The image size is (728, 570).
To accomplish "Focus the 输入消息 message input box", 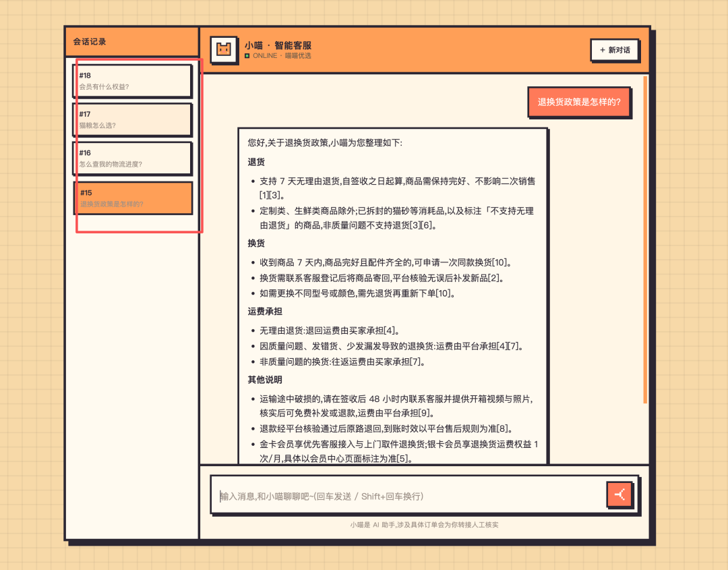I will pos(408,496).
